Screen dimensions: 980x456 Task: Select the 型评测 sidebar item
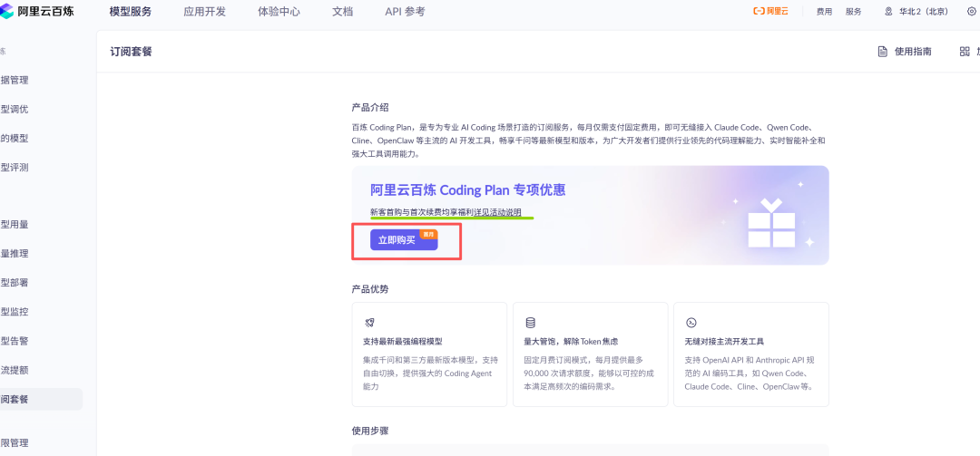coord(15,168)
